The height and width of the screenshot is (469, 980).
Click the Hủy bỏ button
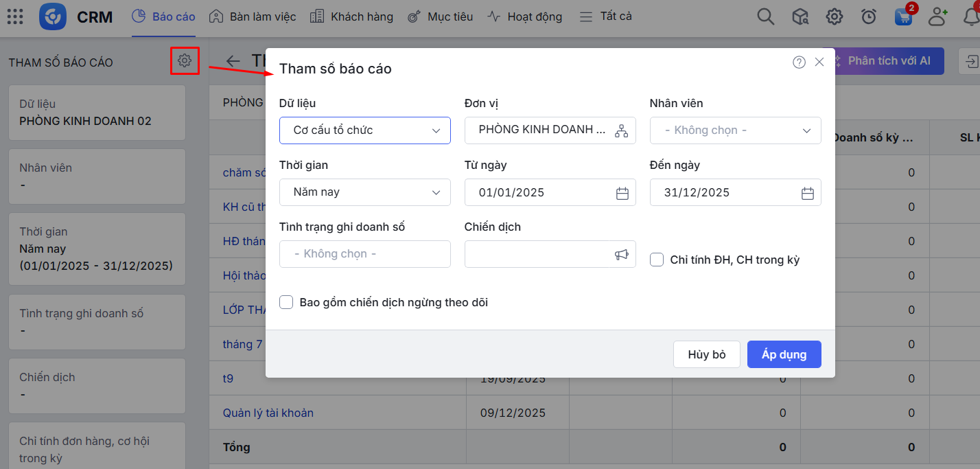tap(706, 354)
